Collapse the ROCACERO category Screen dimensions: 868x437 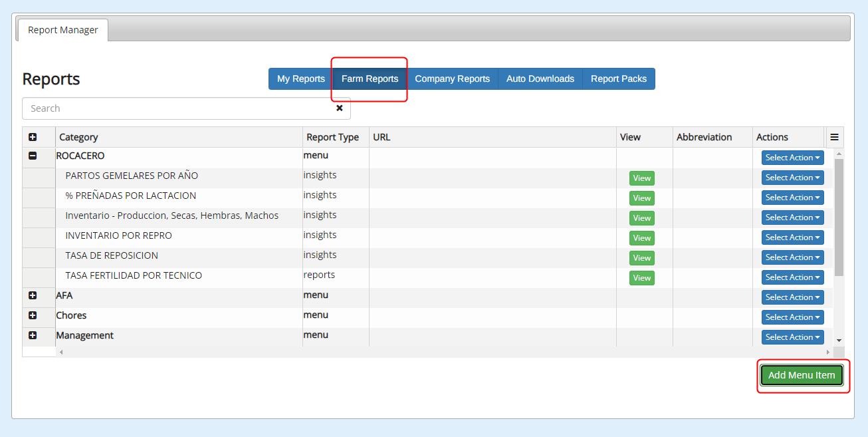pyautogui.click(x=33, y=156)
